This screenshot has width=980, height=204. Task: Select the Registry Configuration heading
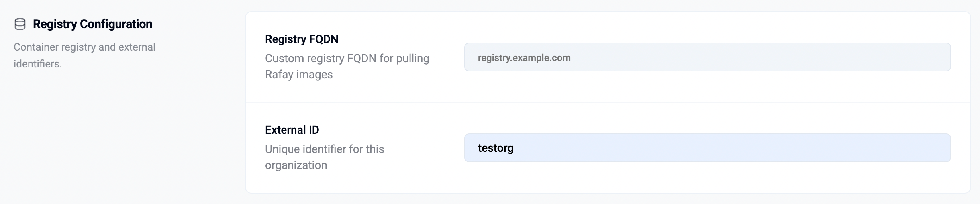click(x=92, y=24)
